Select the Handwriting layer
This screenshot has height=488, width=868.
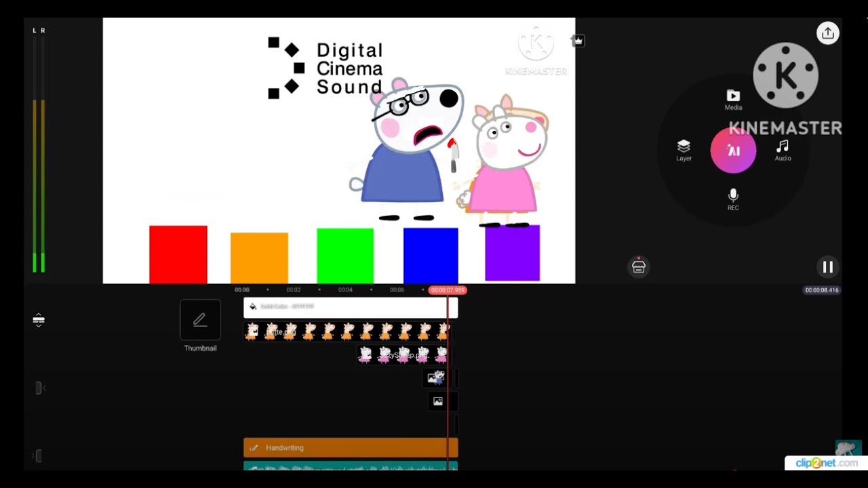click(351, 447)
